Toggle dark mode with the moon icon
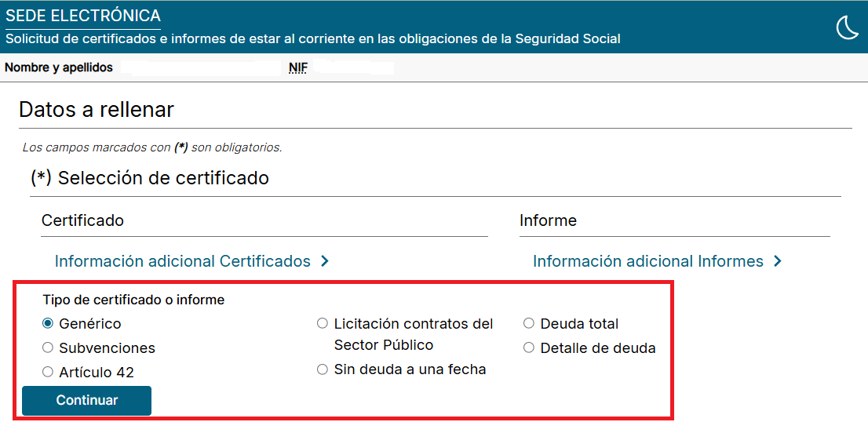 tap(846, 27)
